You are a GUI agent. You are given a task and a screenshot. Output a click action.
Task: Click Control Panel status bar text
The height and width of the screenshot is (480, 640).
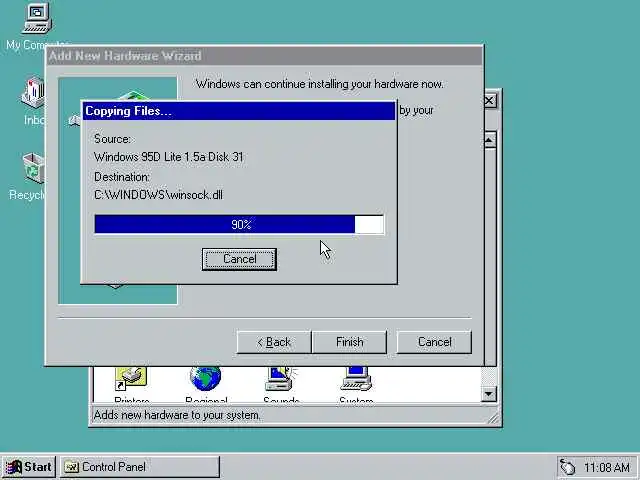click(x=177, y=416)
